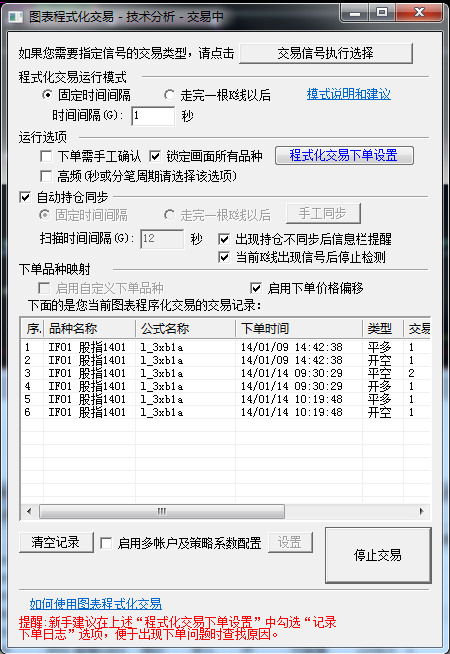Enable 启用多帐户及策略系数配置 checkbox
The image size is (450, 654).
(106, 543)
